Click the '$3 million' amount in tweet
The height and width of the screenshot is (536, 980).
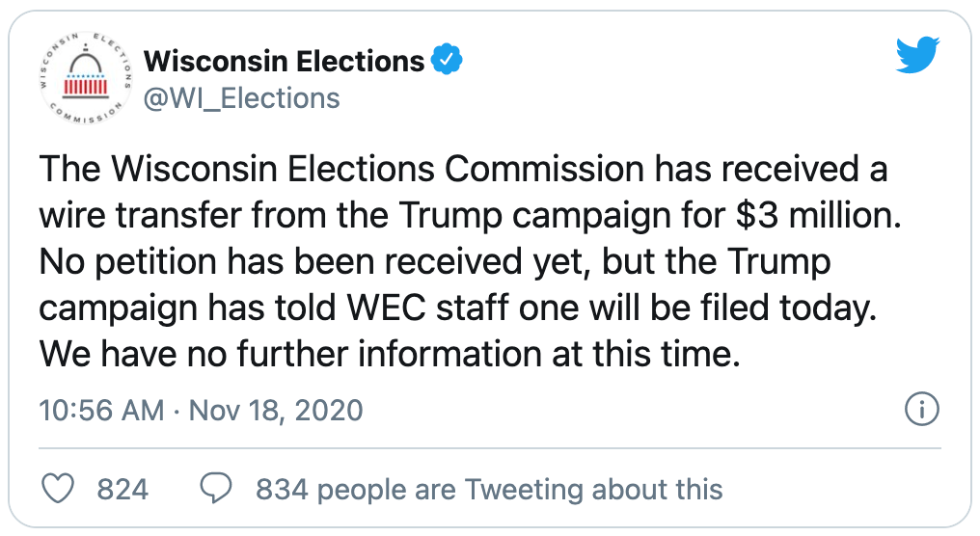[x=819, y=216]
